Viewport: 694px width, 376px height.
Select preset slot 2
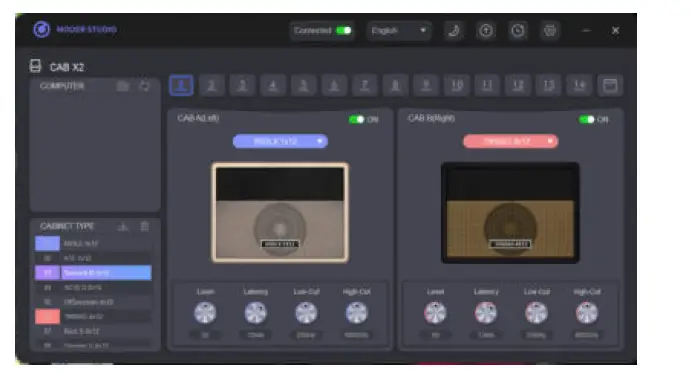coord(212,85)
